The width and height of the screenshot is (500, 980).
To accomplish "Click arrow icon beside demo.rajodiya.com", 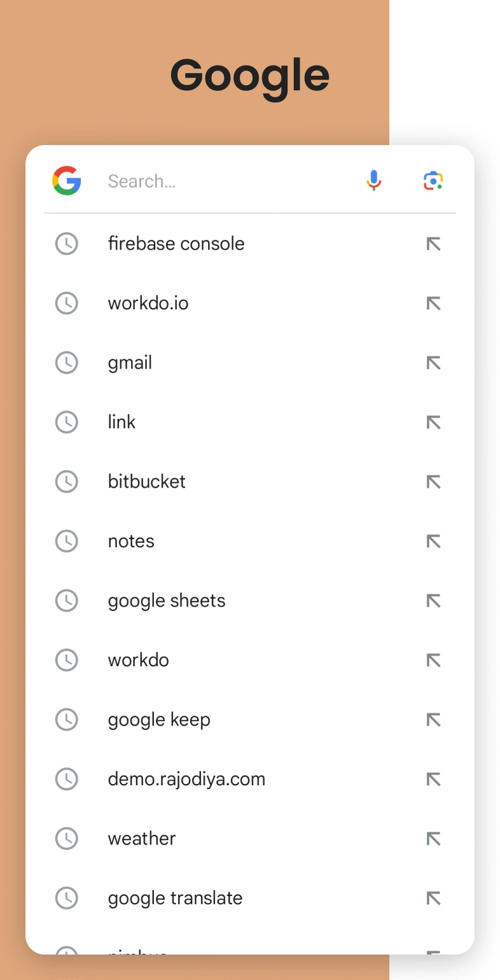I will (x=433, y=779).
